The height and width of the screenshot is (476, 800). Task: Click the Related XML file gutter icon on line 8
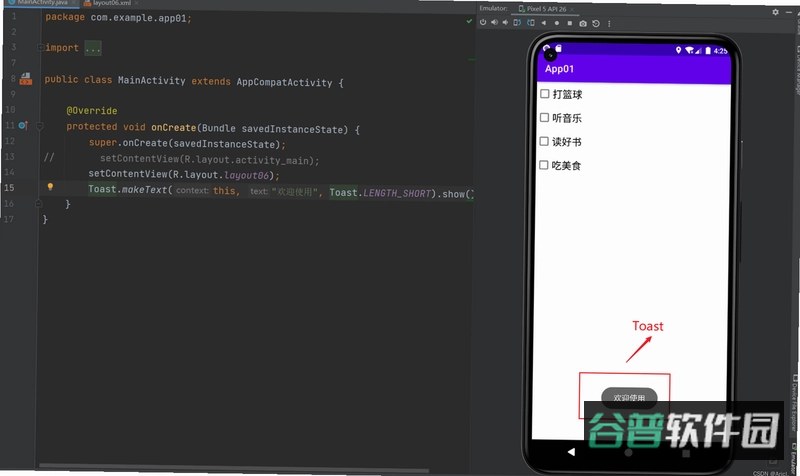pos(26,79)
